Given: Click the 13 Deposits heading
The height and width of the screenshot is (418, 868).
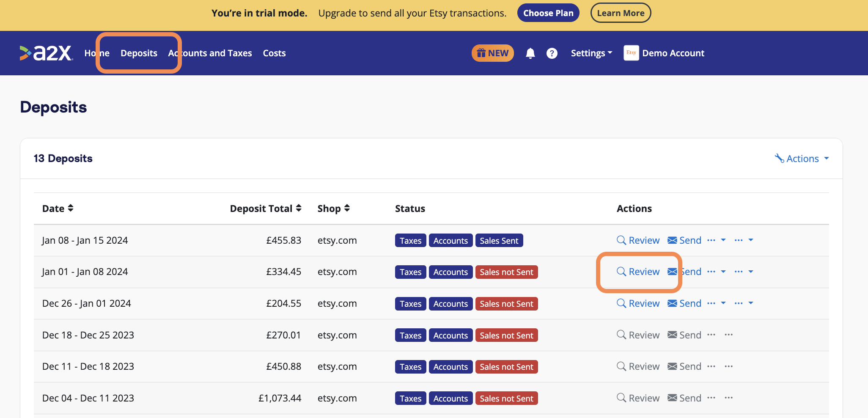Looking at the screenshot, I should [63, 159].
